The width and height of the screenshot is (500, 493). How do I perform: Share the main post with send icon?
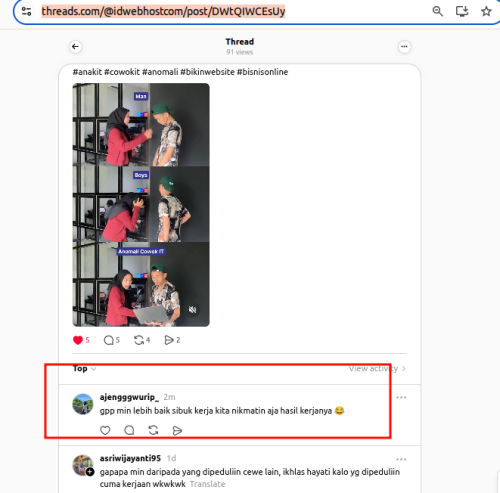tap(169, 340)
